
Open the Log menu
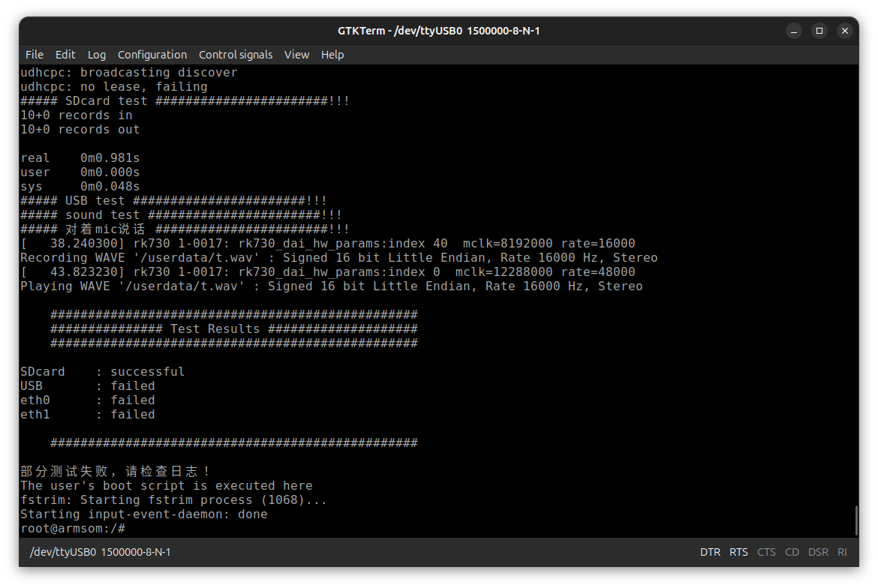pyautogui.click(x=97, y=55)
